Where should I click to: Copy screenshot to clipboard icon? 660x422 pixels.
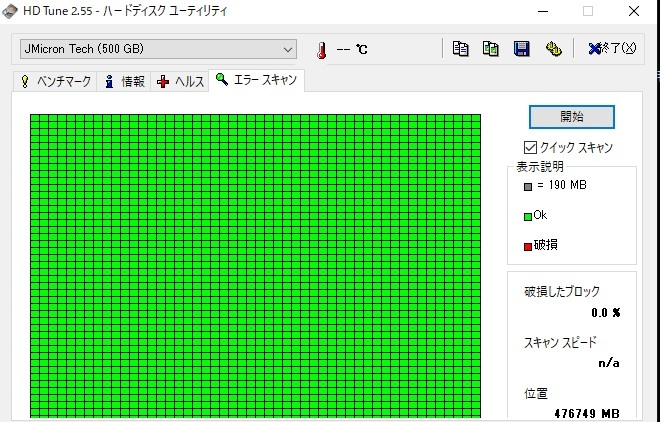490,49
